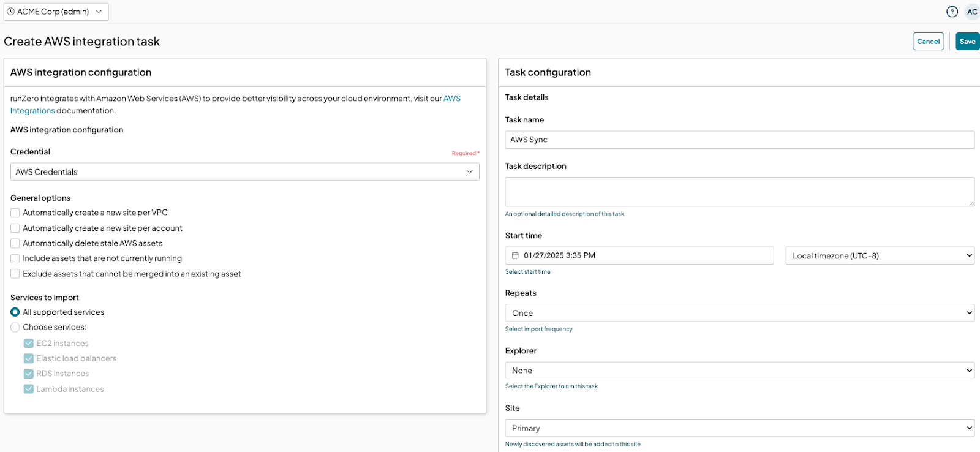Screen dimensions: 980x452
Task: Open the AWS Integrations documentation link
Action: coord(452,99)
